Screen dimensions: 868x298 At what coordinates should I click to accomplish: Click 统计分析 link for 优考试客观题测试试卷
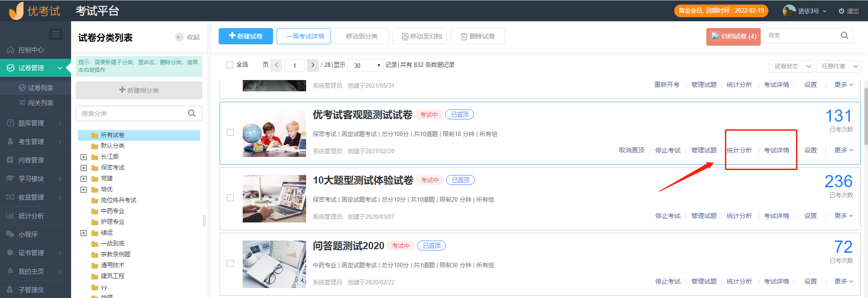(739, 150)
